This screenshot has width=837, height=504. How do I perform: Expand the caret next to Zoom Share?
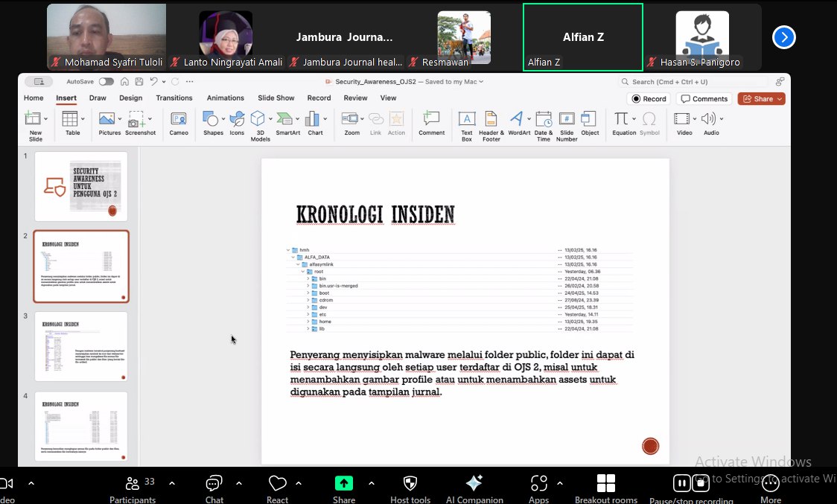click(371, 483)
